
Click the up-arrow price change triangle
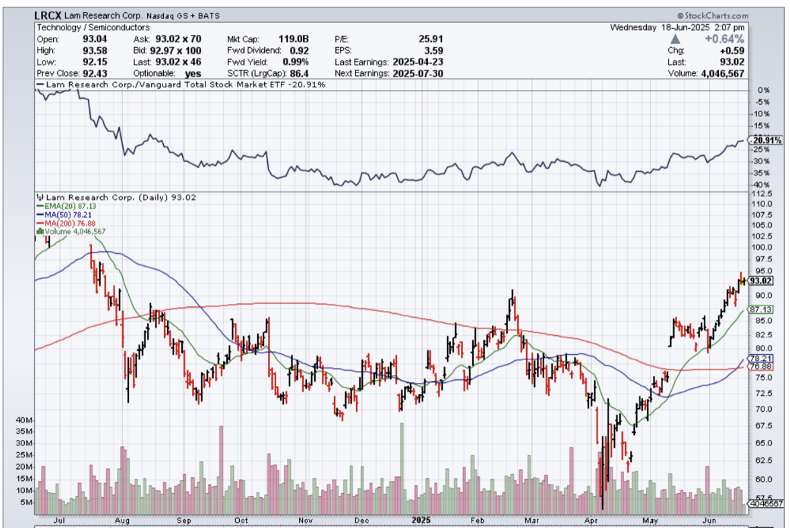676,39
